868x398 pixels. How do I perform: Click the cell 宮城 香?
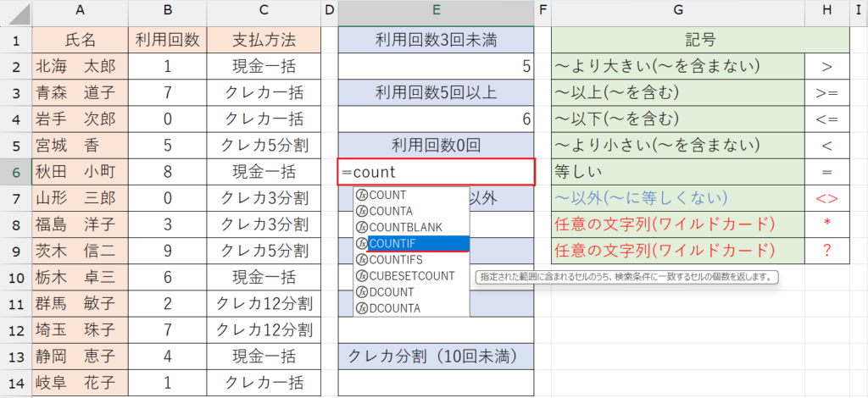pyautogui.click(x=81, y=146)
